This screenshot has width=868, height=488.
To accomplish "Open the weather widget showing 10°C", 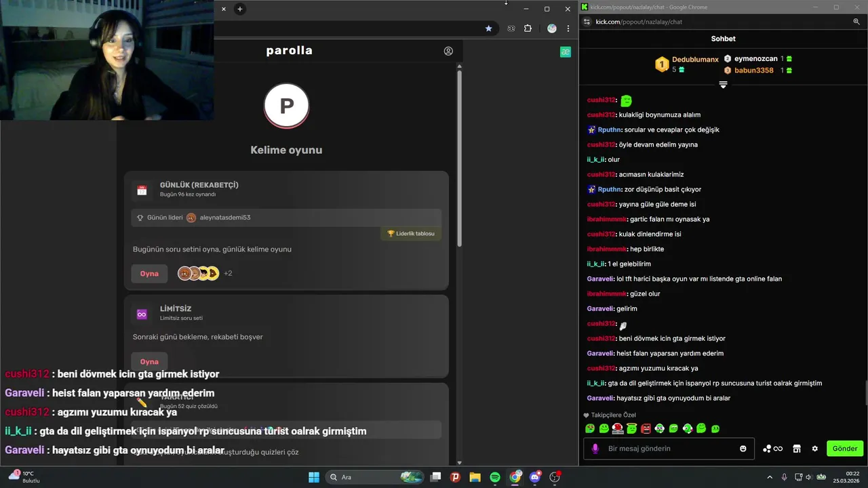I will pos(24,477).
